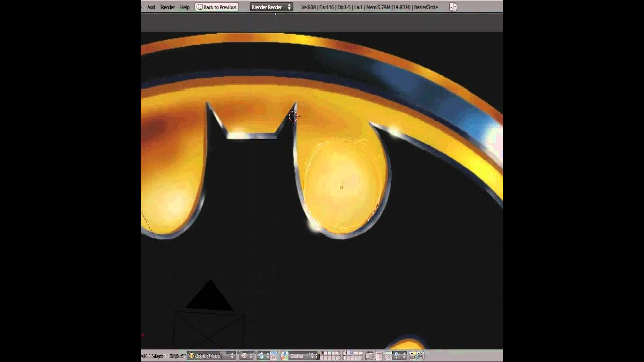Click the BezierCircle origin point
644x362 pixels.
click(x=342, y=187)
